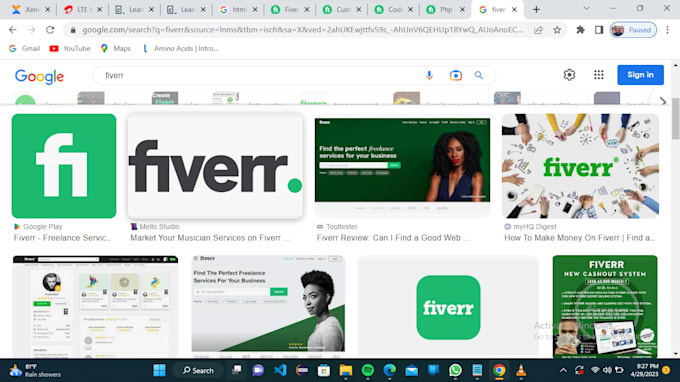680x382 pixels.
Task: Click the taskbar Search box
Action: (x=198, y=370)
